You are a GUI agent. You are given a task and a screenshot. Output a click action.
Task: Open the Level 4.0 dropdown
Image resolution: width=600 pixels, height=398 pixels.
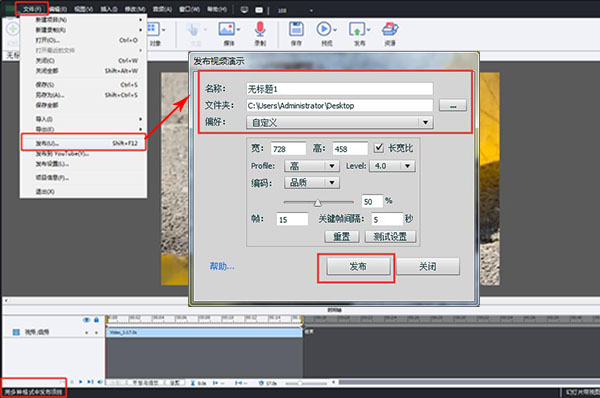pos(392,166)
